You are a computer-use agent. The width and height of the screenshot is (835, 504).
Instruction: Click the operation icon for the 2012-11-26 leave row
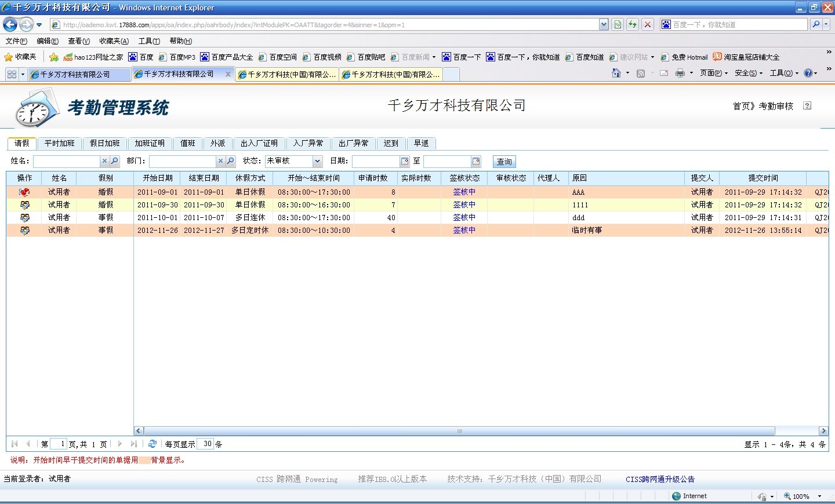(x=24, y=231)
